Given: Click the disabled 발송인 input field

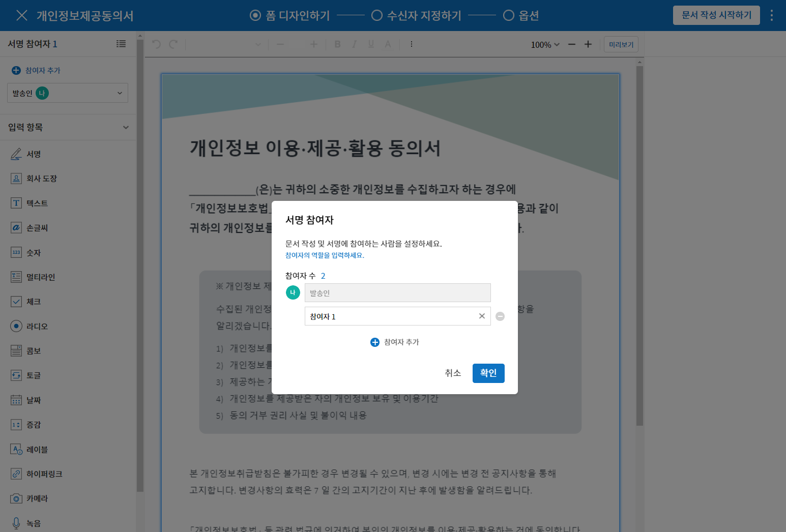Looking at the screenshot, I should click(398, 293).
